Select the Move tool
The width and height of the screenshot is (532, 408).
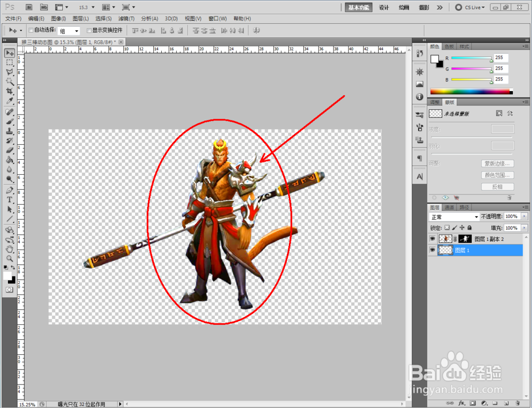click(10, 53)
